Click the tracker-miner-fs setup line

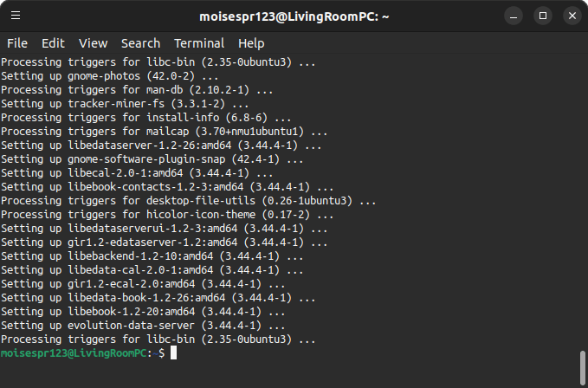pos(125,104)
